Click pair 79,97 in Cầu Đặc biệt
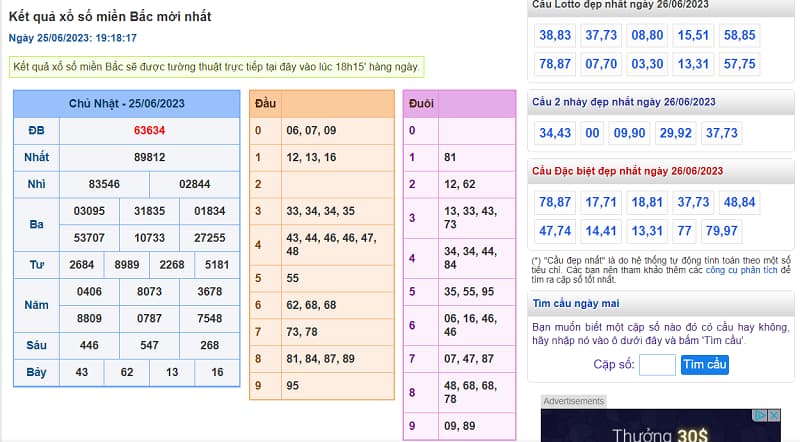The height and width of the screenshot is (442, 800). 721,231
